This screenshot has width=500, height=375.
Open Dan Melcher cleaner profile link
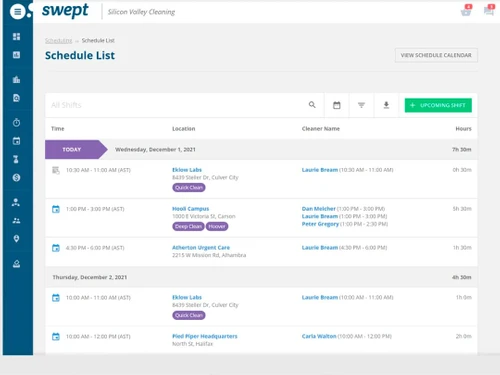[318, 209]
